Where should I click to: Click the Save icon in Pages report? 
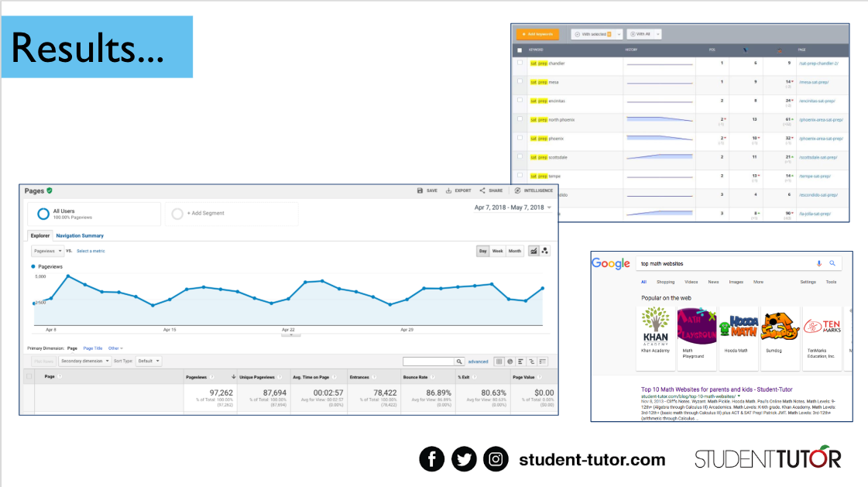pos(420,190)
